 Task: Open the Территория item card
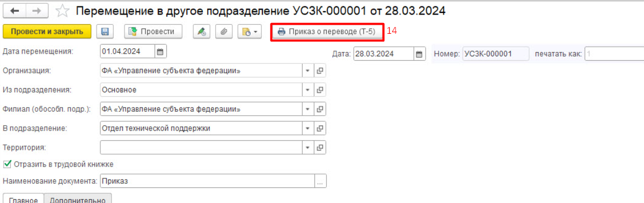[320, 147]
